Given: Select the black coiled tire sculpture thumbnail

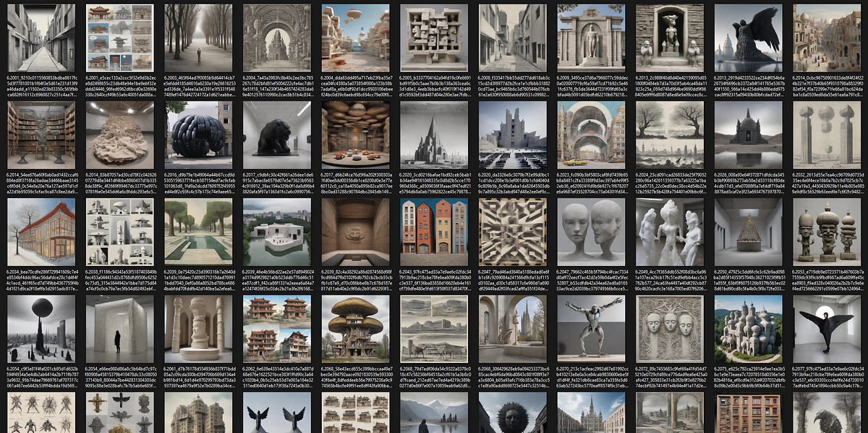Looking at the screenshot, I should [x=198, y=135].
